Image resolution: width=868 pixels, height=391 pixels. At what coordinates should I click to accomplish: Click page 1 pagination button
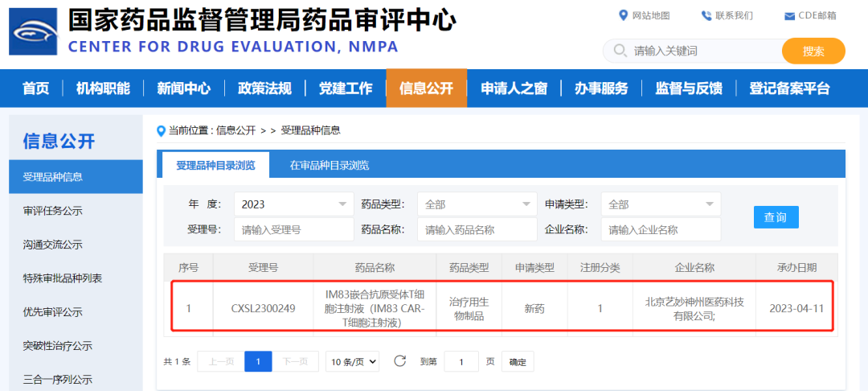(x=258, y=362)
